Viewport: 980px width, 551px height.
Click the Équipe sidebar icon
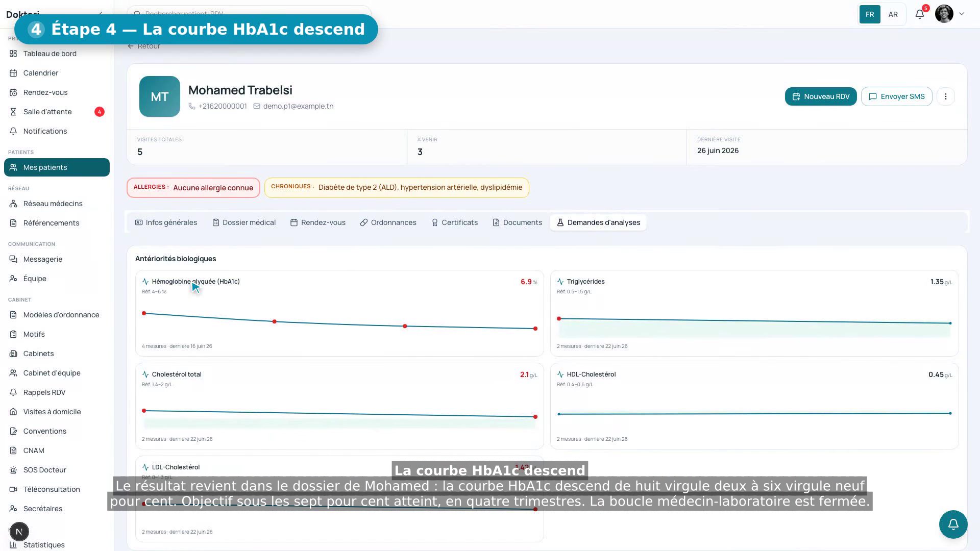point(13,279)
